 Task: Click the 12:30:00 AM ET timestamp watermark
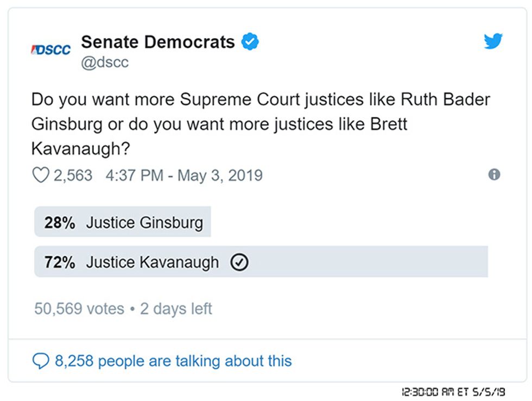coord(454,392)
